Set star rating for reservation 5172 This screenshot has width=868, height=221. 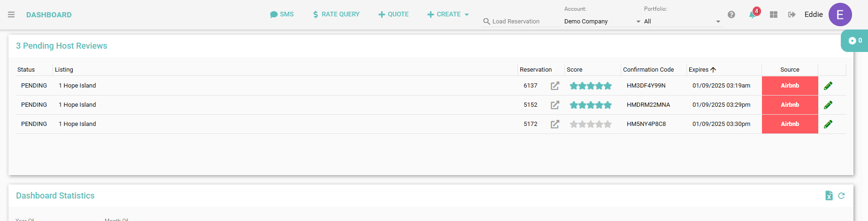coord(590,124)
